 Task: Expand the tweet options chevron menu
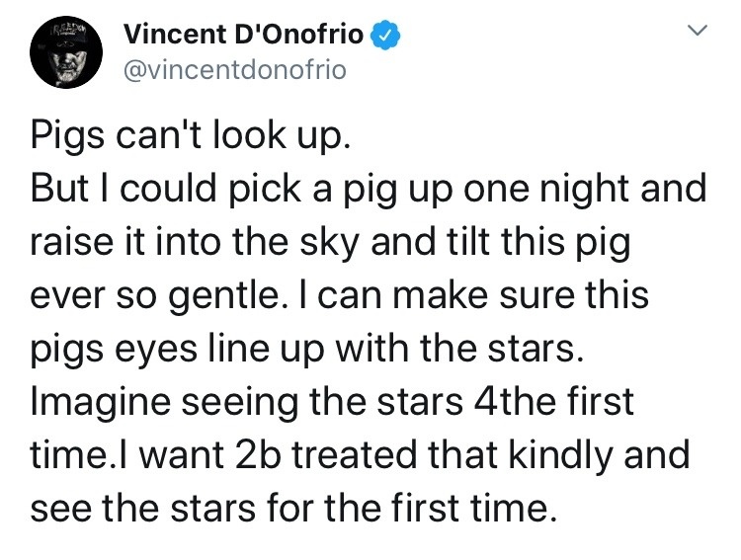[697, 31]
